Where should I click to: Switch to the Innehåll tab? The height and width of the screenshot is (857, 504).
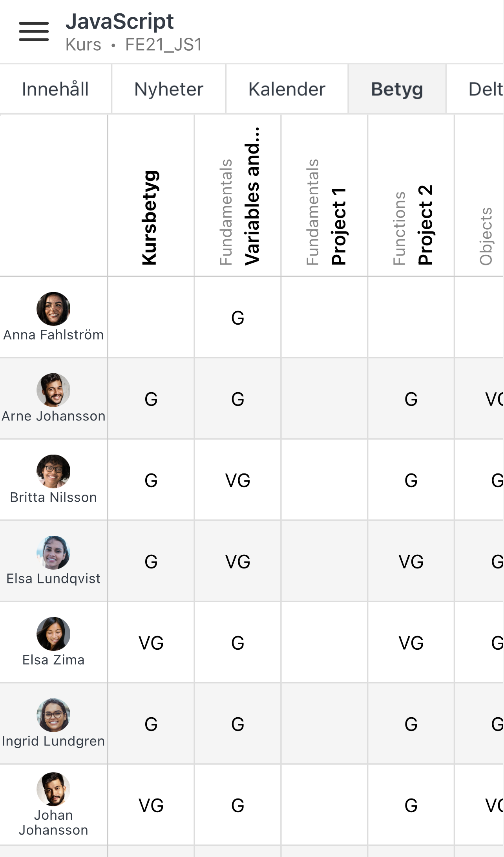click(x=55, y=89)
